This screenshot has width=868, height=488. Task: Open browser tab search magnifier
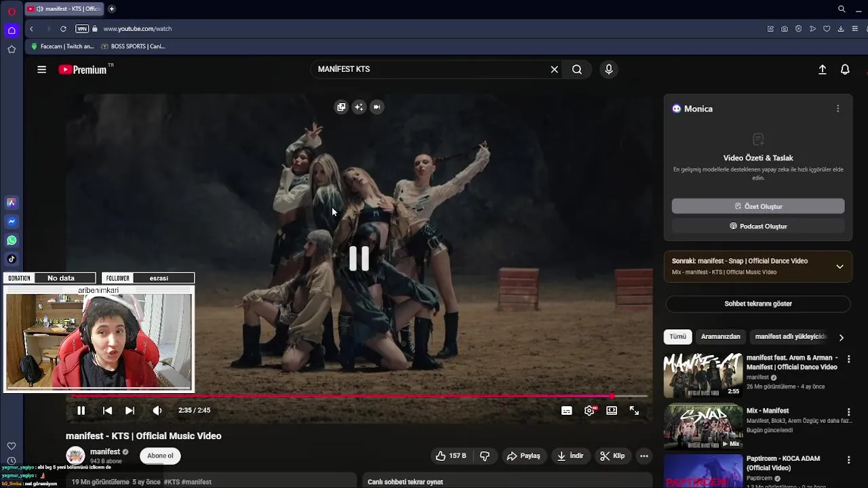tap(842, 9)
